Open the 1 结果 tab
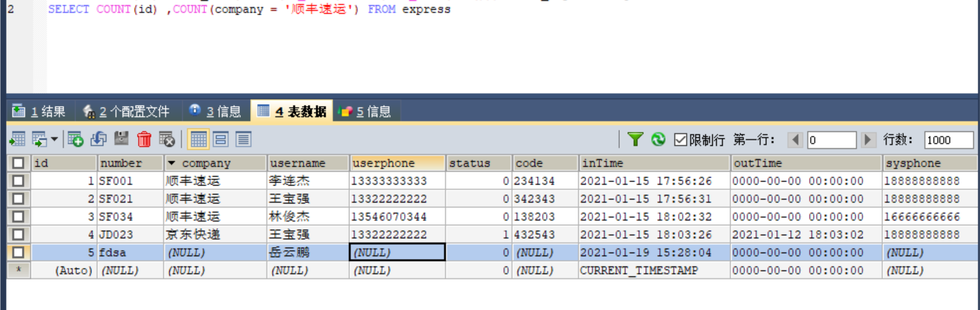Screen dimensions: 980x310 [x=39, y=111]
